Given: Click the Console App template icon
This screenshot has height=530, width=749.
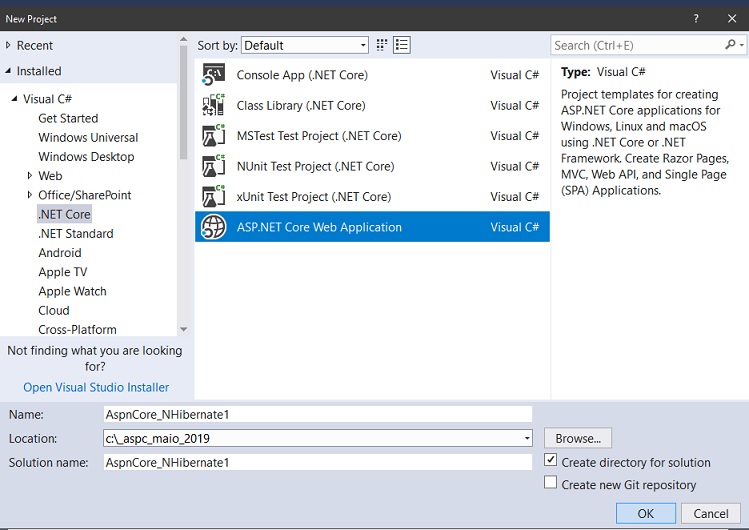Looking at the screenshot, I should [213, 75].
